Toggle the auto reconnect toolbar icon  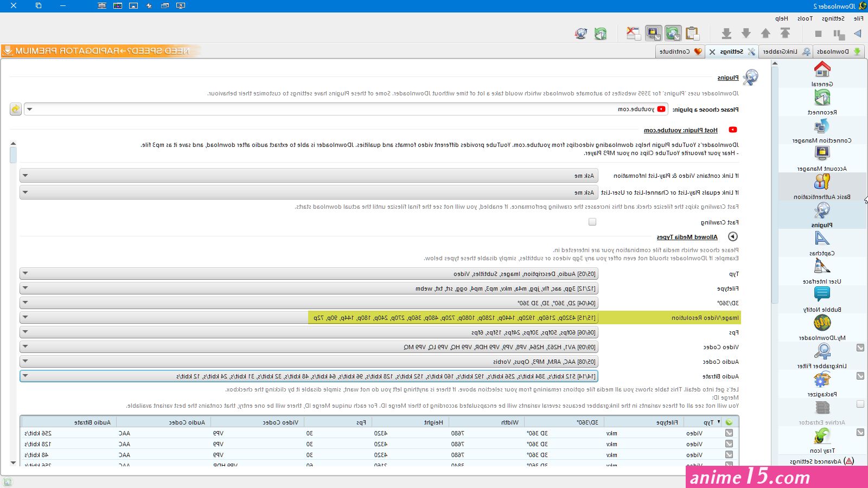(673, 34)
